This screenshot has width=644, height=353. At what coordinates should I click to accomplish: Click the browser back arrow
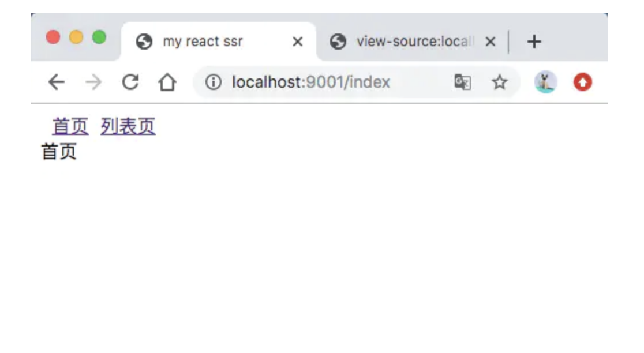coord(56,82)
